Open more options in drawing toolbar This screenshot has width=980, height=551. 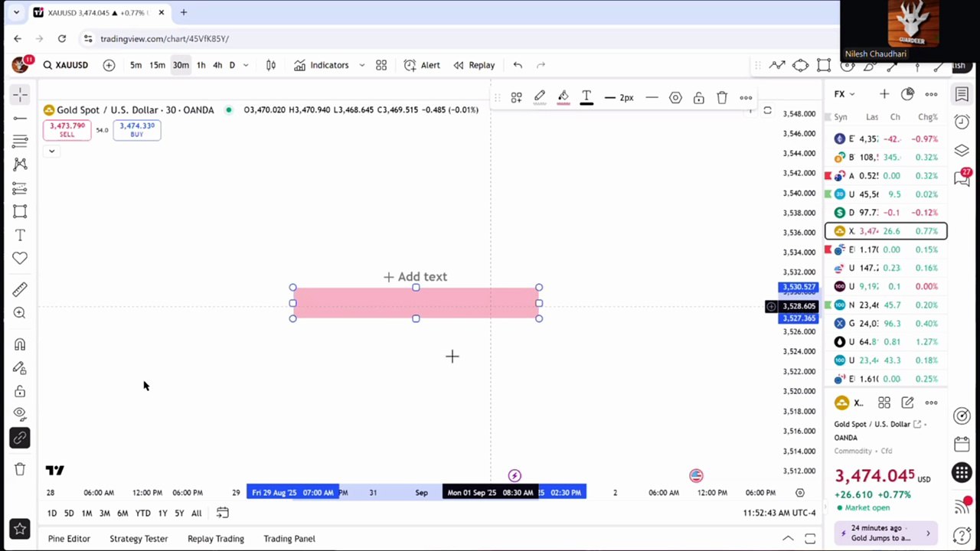746,97
